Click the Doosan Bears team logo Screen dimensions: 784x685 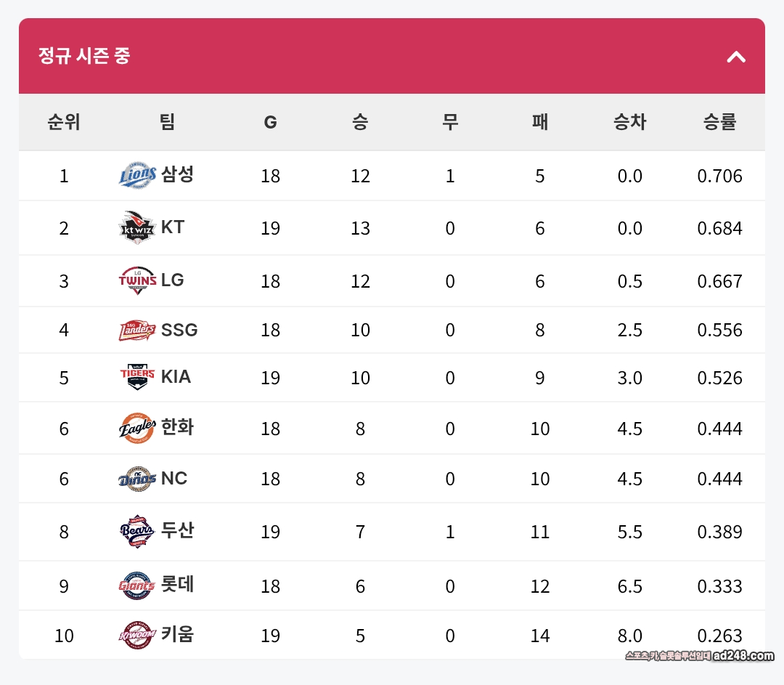(x=137, y=532)
